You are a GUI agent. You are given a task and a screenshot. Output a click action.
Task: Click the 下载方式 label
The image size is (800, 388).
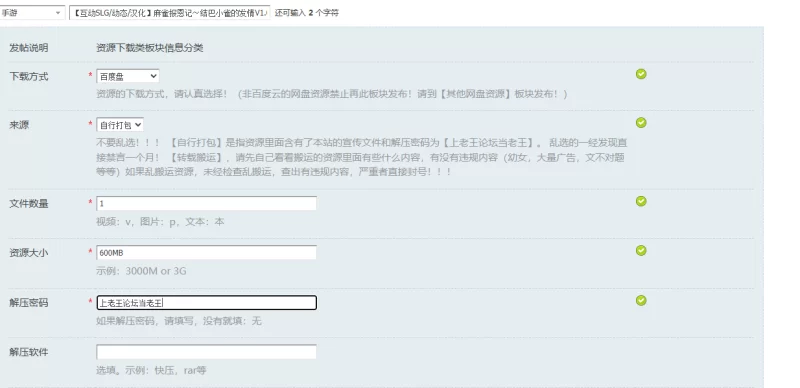coord(29,77)
